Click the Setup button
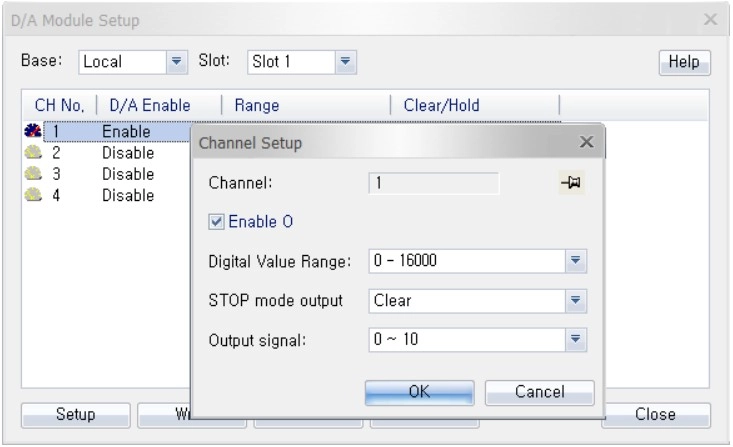This screenshot has width=733, height=447. click(75, 415)
